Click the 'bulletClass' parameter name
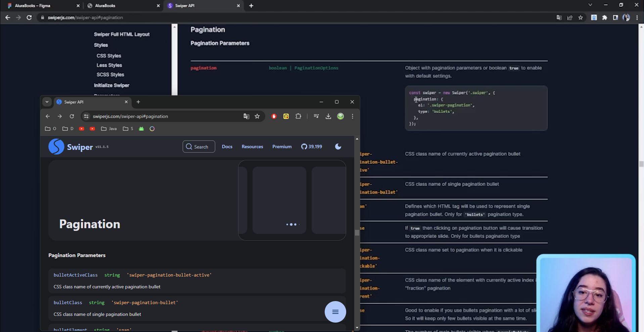This screenshot has height=332, width=644. coord(68,302)
